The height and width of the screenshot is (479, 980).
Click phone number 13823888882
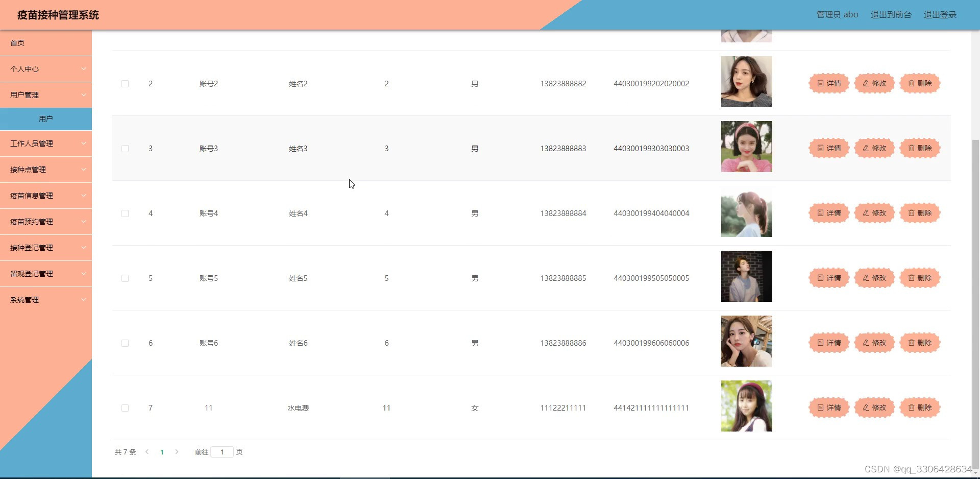(x=563, y=84)
